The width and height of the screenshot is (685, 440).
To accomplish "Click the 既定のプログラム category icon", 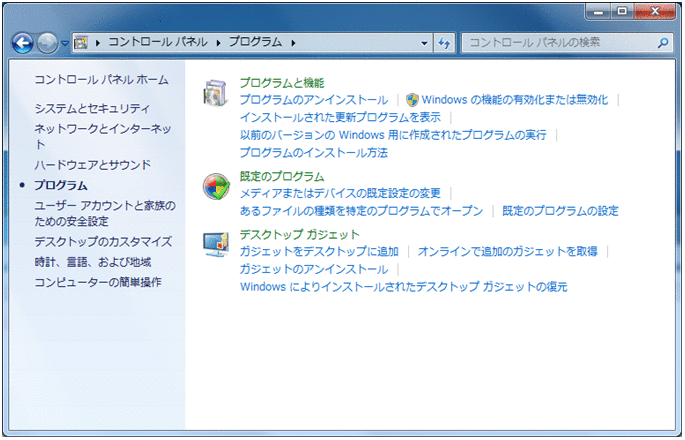I will point(216,186).
